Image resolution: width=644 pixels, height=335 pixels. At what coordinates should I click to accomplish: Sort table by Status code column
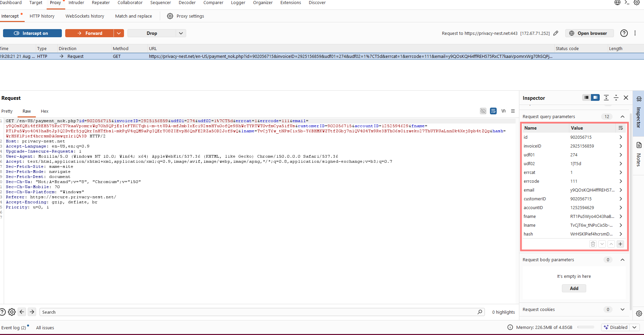(567, 48)
